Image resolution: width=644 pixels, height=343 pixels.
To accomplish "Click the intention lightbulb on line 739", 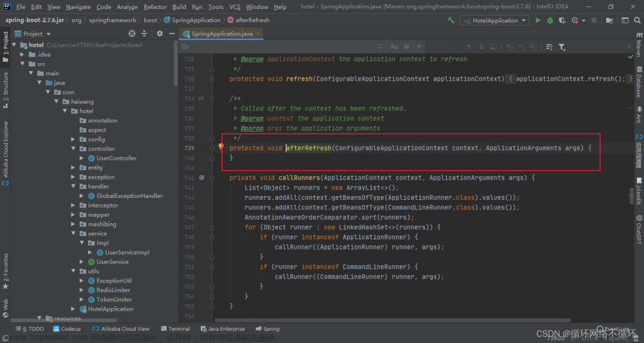I will pyautogui.click(x=221, y=146).
